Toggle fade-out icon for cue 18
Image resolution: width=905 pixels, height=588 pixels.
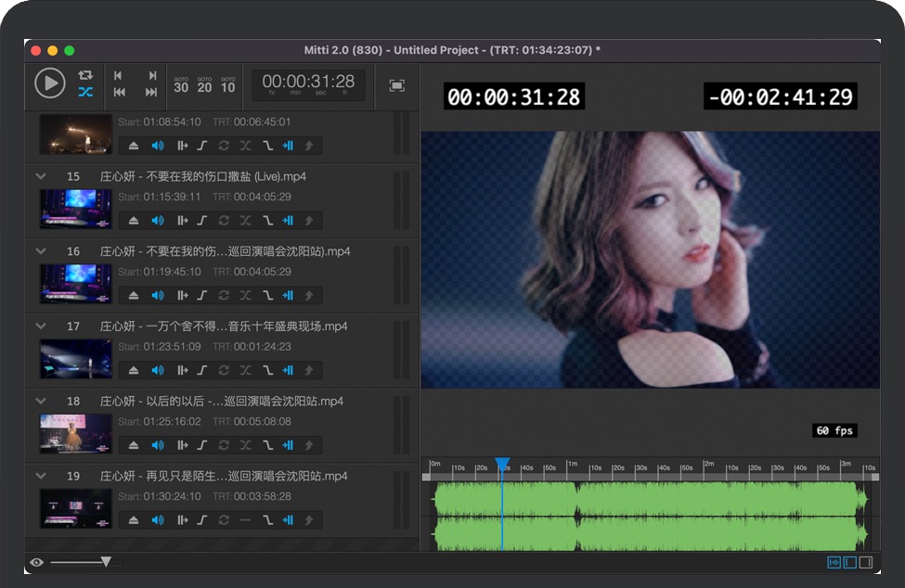coord(267,445)
